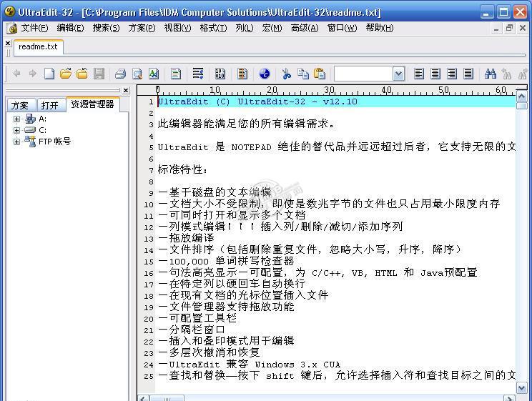This screenshot has width=532, height=401.
Task: Toggle word wrap toolbar icon
Action: 198,74
